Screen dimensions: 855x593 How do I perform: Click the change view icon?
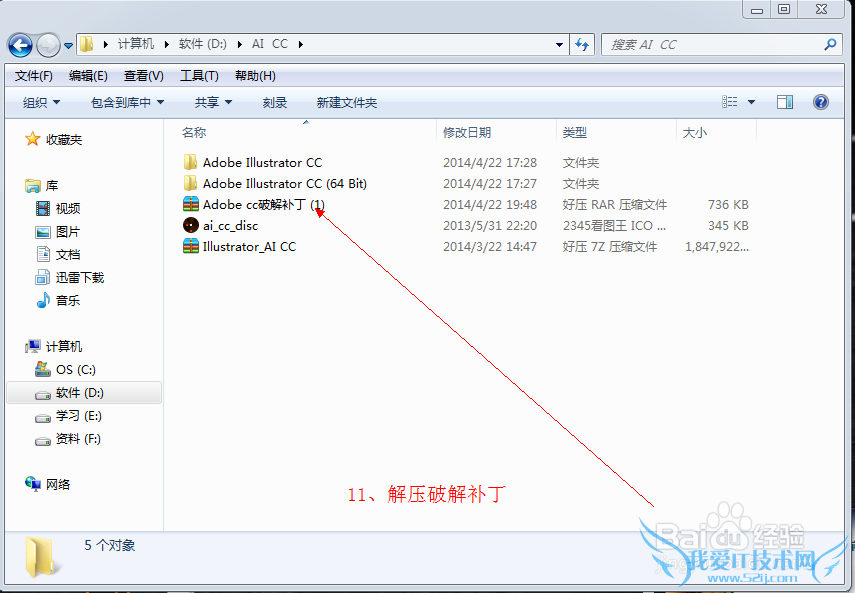pos(730,102)
